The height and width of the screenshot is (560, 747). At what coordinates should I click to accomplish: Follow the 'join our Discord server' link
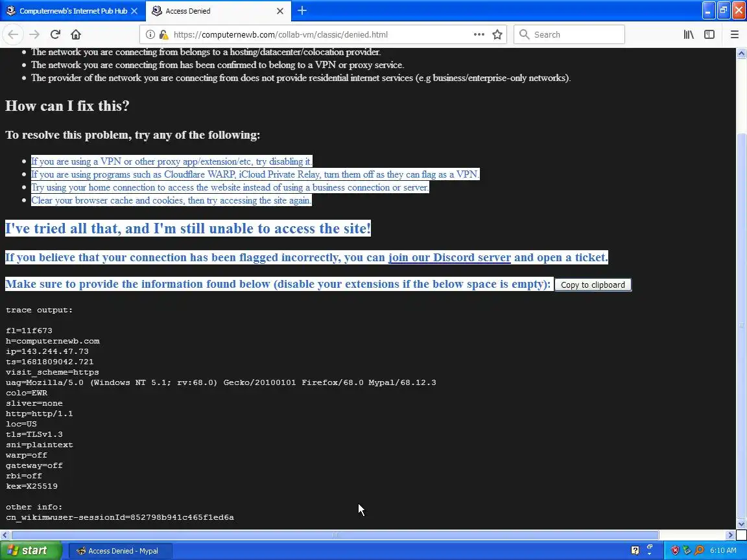[449, 257]
